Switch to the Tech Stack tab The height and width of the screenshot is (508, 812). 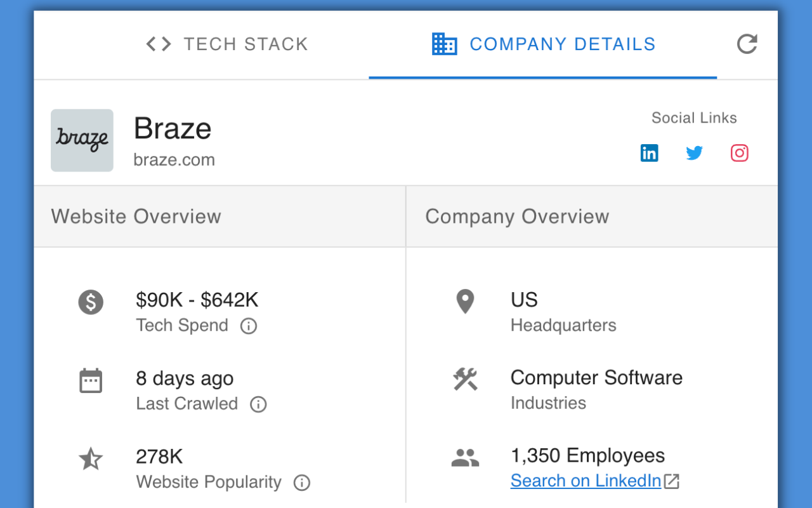pyautogui.click(x=246, y=44)
